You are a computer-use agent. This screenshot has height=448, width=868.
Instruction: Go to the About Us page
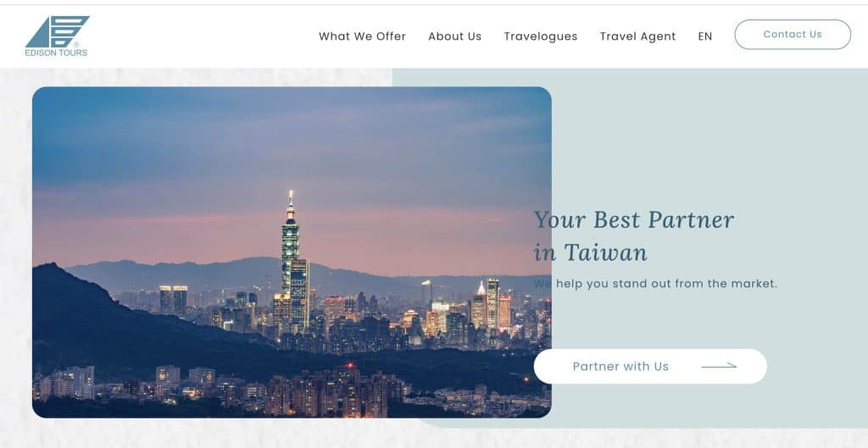click(455, 36)
